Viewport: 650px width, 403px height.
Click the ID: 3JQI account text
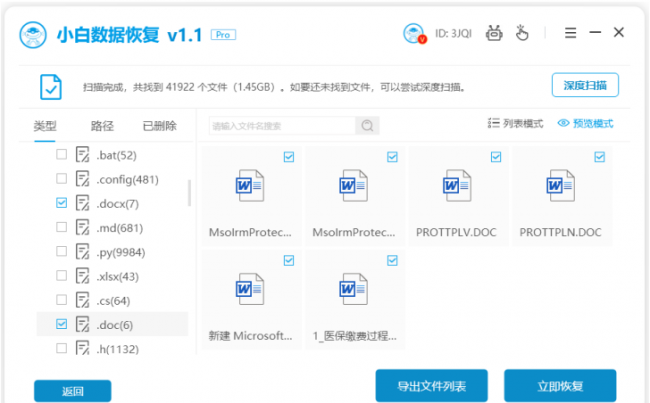tap(453, 34)
